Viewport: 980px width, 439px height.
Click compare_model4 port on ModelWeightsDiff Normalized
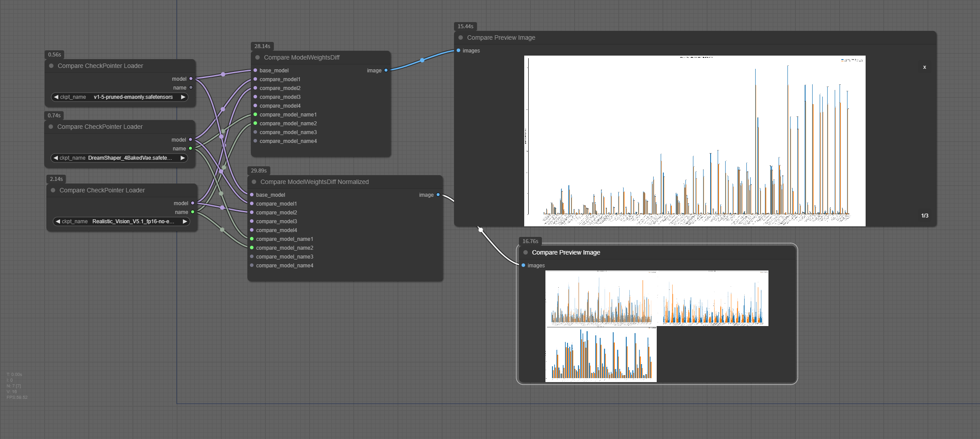point(252,230)
